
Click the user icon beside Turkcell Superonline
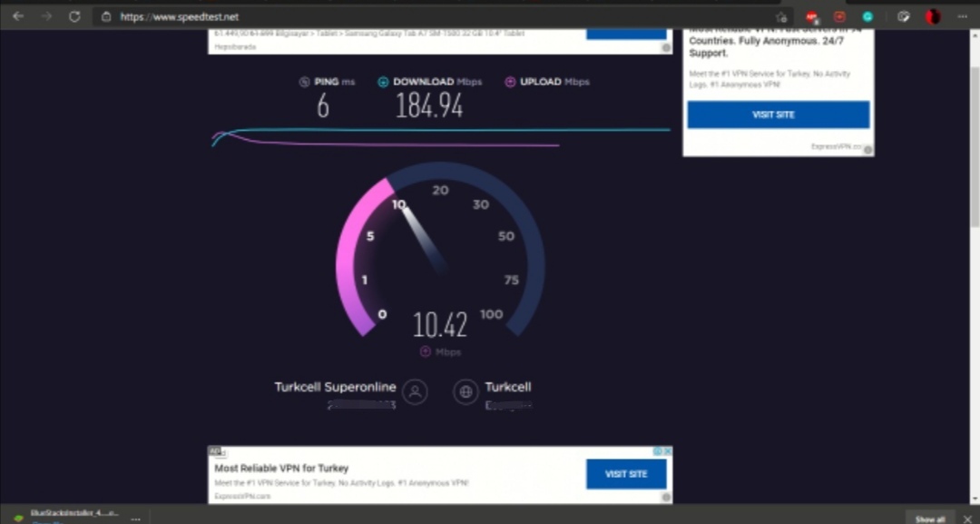(415, 392)
